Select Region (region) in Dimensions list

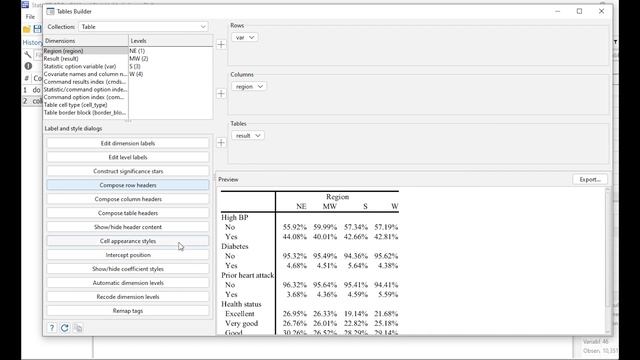click(85, 51)
